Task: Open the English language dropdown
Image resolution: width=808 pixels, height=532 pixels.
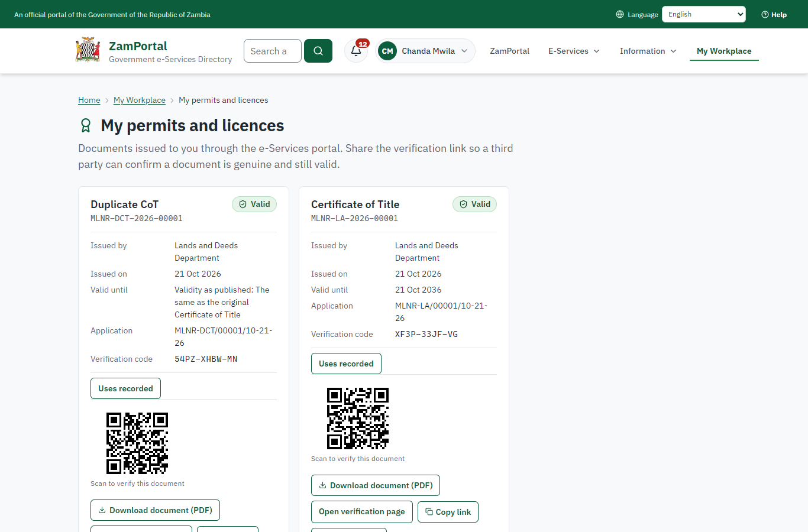Action: [704, 14]
